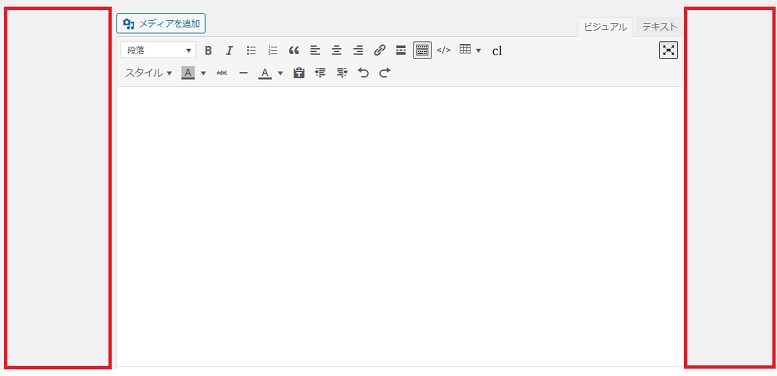This screenshot has width=777, height=376.
Task: Toggle the toolbar kitchen sink button
Action: tap(422, 50)
